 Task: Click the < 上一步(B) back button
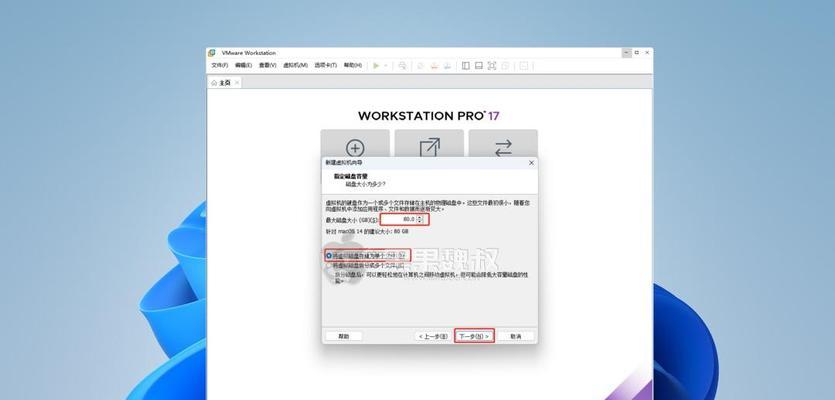click(432, 337)
